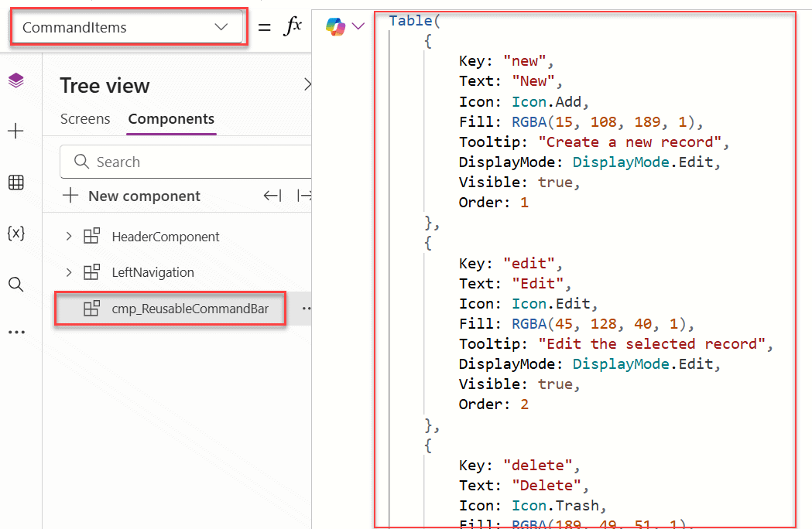Click the LeftNavigation component icon

[91, 271]
